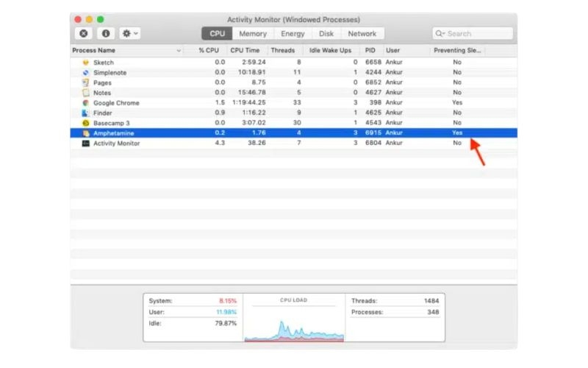
Task: Sort by Idle Wake Ups column
Action: (330, 50)
